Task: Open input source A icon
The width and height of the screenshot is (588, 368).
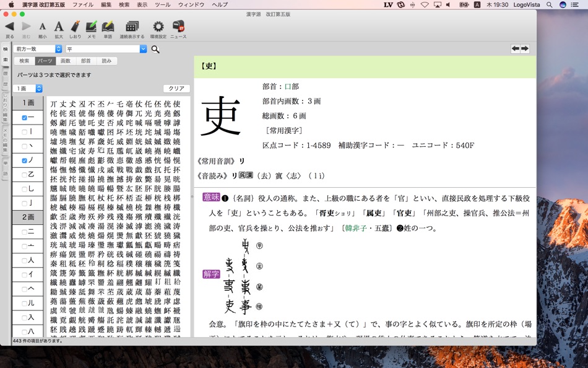Action: click(477, 4)
